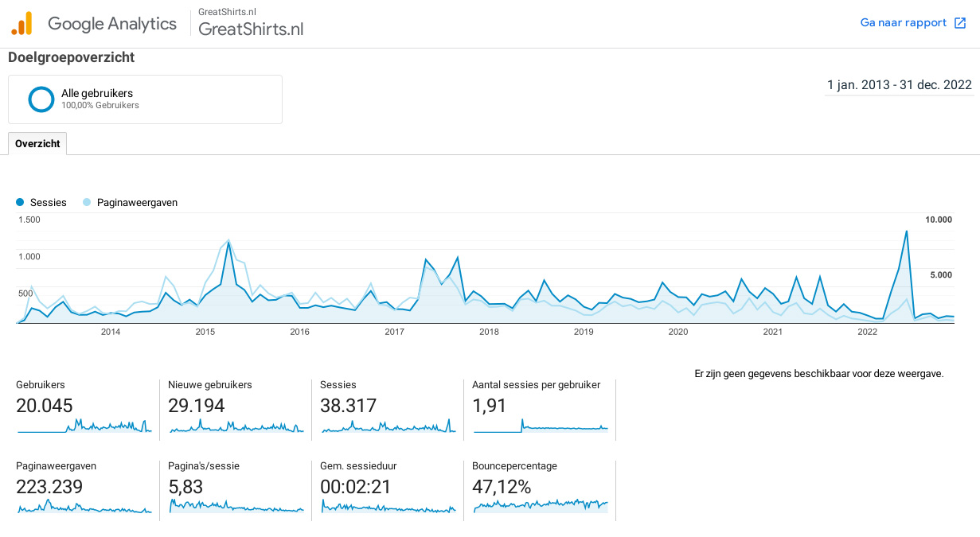Click the 5.000 value on the right axis
980x537 pixels.
(x=941, y=275)
